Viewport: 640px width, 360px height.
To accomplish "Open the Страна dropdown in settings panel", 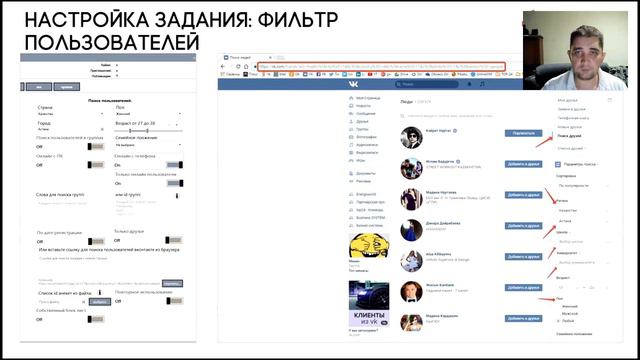I will pyautogui.click(x=70, y=114).
